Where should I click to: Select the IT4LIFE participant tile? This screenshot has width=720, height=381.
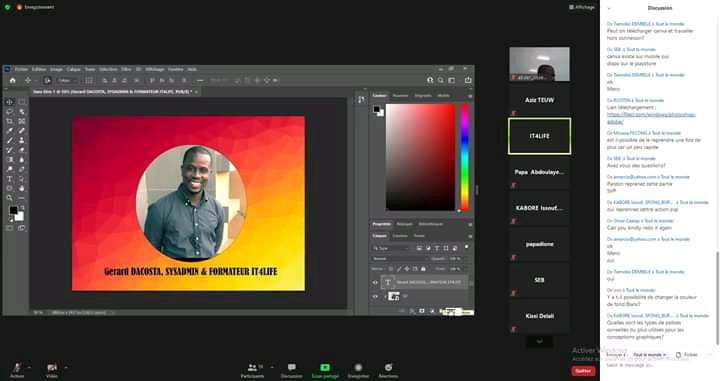tap(540, 136)
